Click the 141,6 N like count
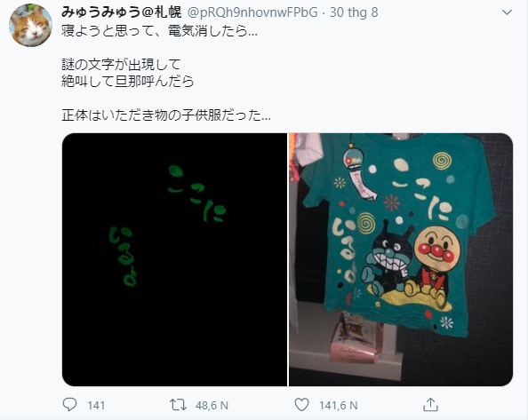The image size is (528, 420). tap(339, 405)
